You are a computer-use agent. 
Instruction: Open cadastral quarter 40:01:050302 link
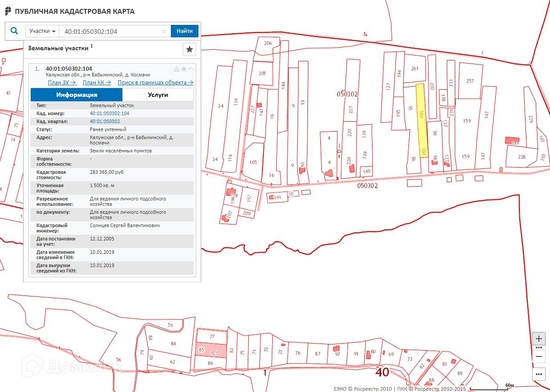[x=105, y=121]
